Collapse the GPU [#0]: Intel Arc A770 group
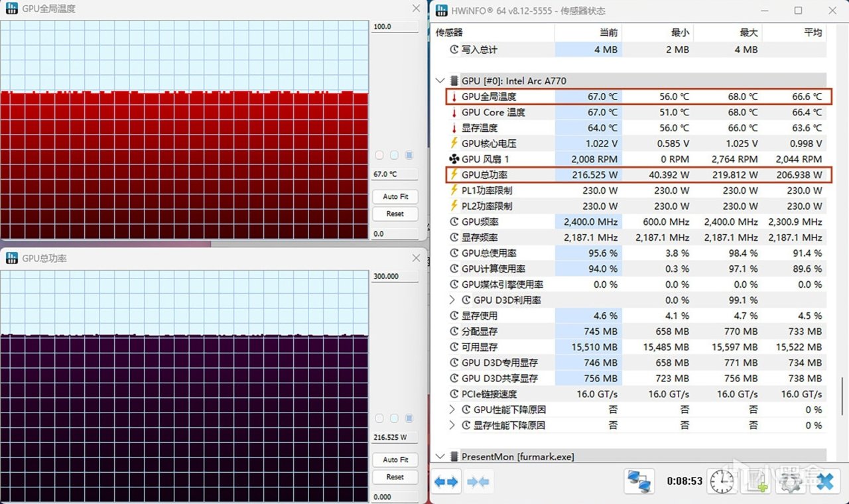Viewport: 849px width, 504px height. tap(439, 81)
